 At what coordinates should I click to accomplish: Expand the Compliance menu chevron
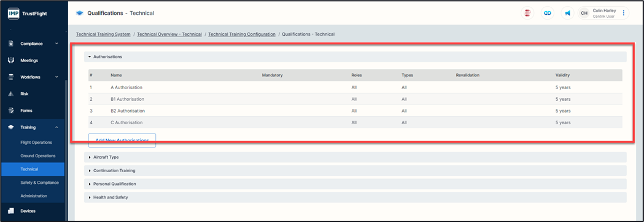coord(56,44)
